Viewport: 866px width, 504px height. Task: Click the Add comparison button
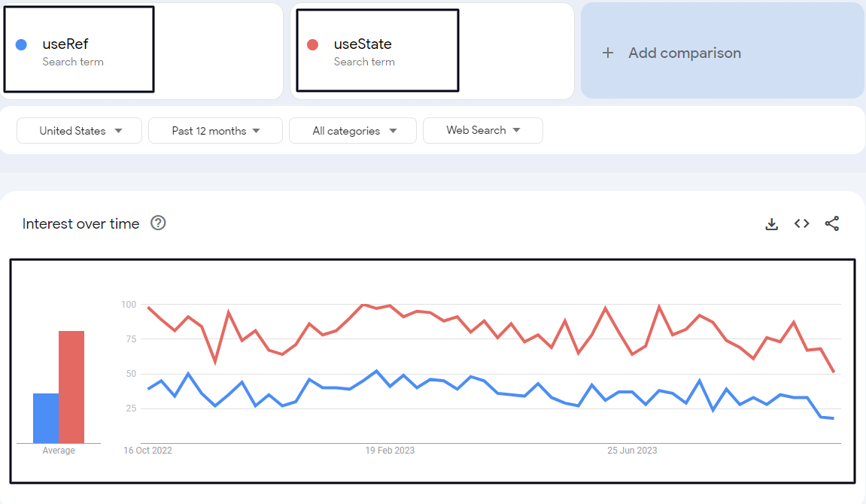click(x=683, y=53)
